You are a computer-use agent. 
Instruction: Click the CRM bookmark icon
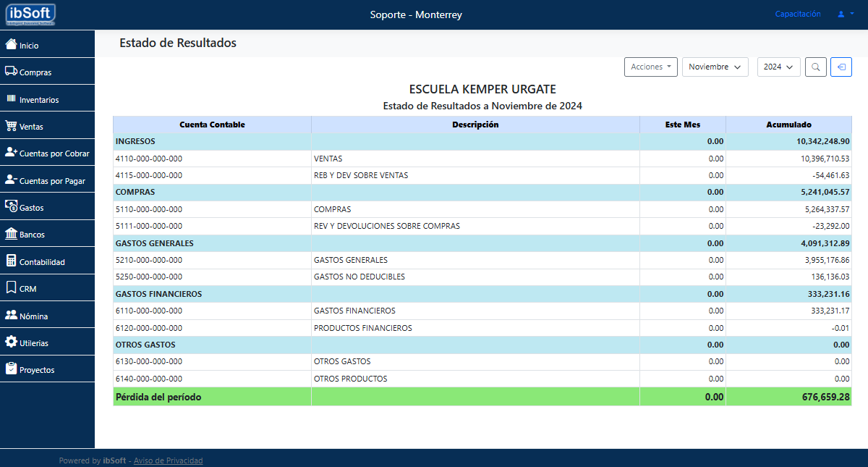point(11,288)
